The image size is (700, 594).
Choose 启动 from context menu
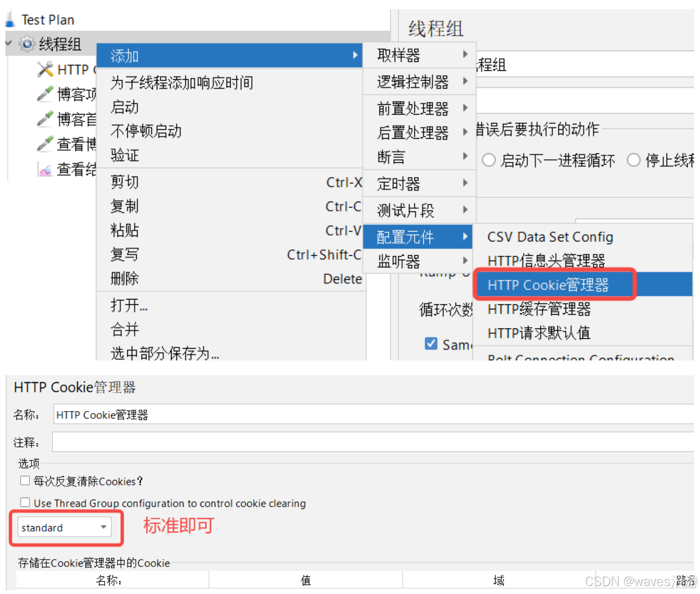[230, 107]
